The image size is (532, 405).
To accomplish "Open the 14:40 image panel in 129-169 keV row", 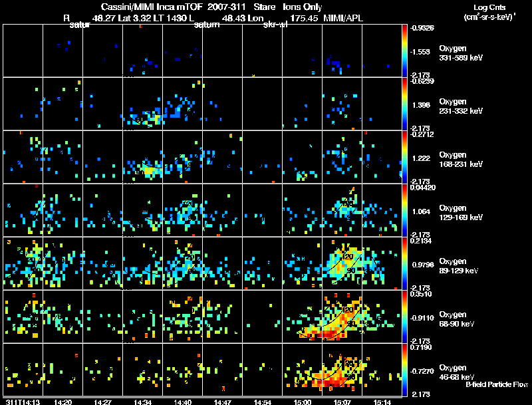I will (182, 210).
